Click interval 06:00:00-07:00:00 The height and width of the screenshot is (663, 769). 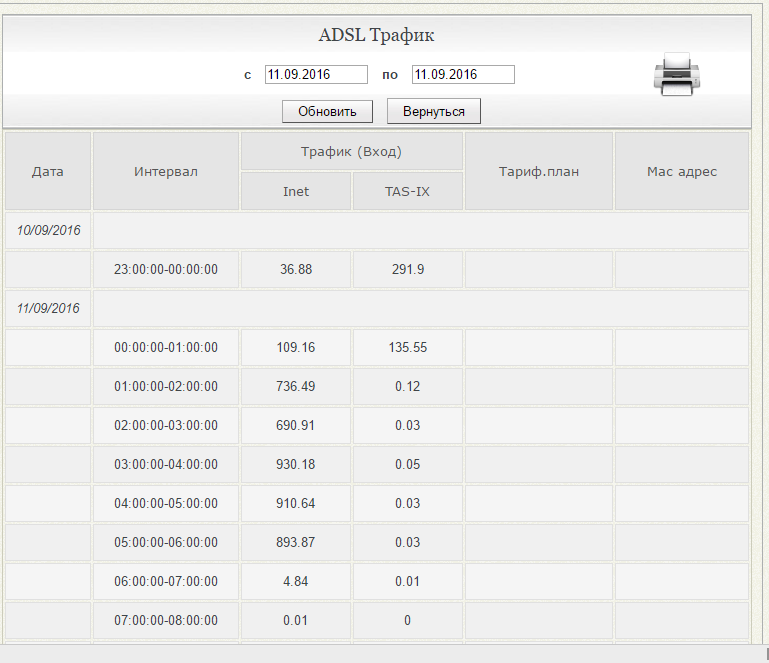(x=166, y=581)
